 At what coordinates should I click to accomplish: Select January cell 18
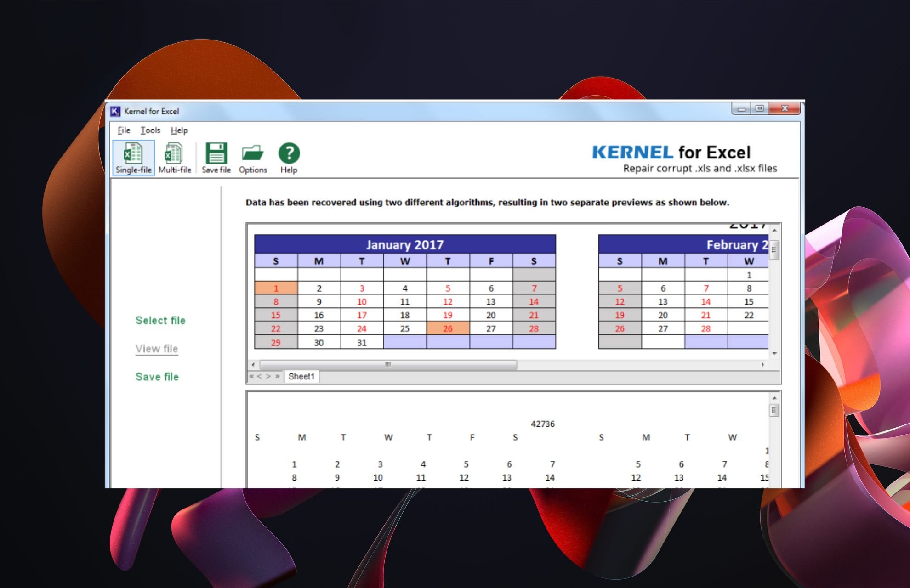point(405,315)
